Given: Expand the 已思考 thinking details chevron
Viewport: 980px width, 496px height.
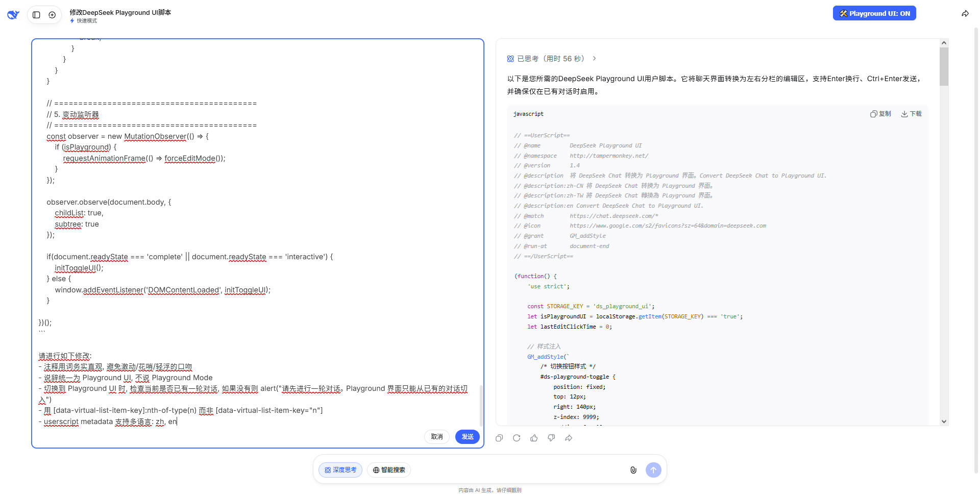Looking at the screenshot, I should (x=595, y=59).
